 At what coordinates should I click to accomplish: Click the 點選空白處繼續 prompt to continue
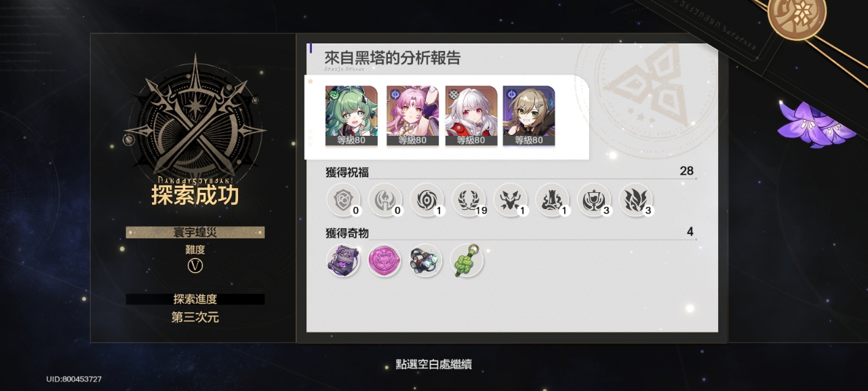click(434, 365)
